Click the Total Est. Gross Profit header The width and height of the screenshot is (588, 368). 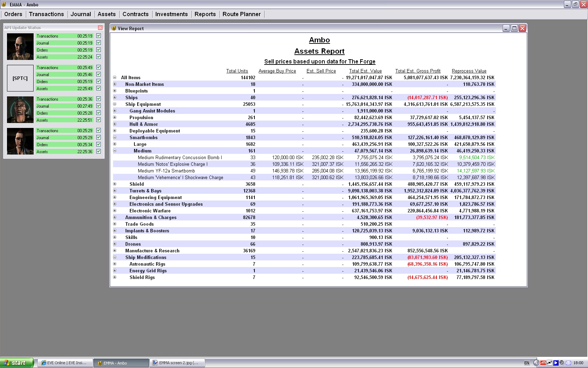pos(418,71)
